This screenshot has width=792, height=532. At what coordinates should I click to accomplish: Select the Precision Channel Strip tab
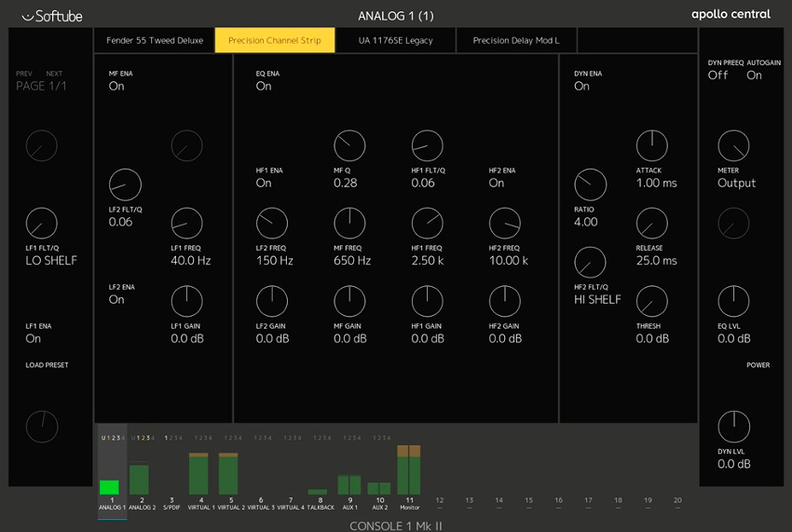(275, 40)
